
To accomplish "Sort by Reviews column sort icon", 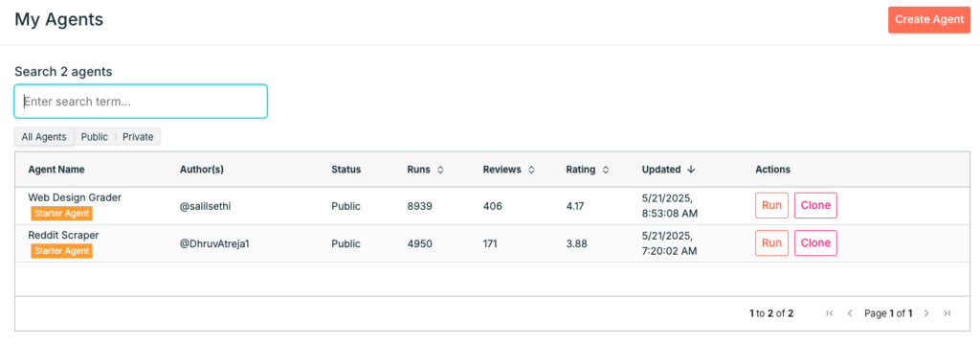I will pos(531,170).
